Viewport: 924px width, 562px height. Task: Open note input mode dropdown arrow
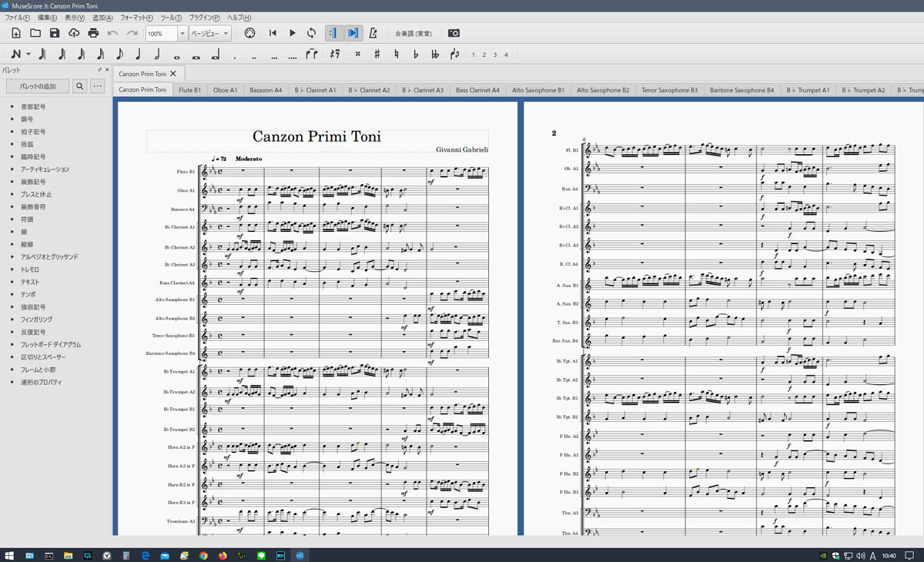[28, 55]
